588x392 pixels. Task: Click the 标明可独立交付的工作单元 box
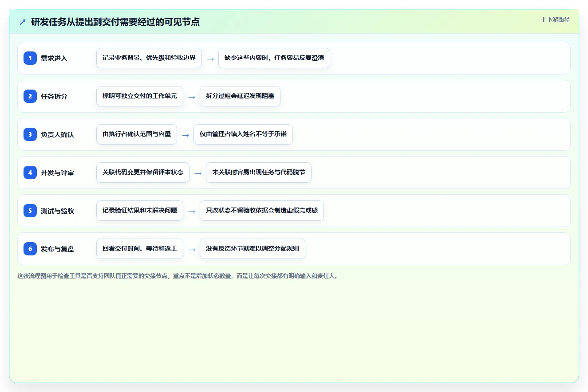(x=140, y=96)
